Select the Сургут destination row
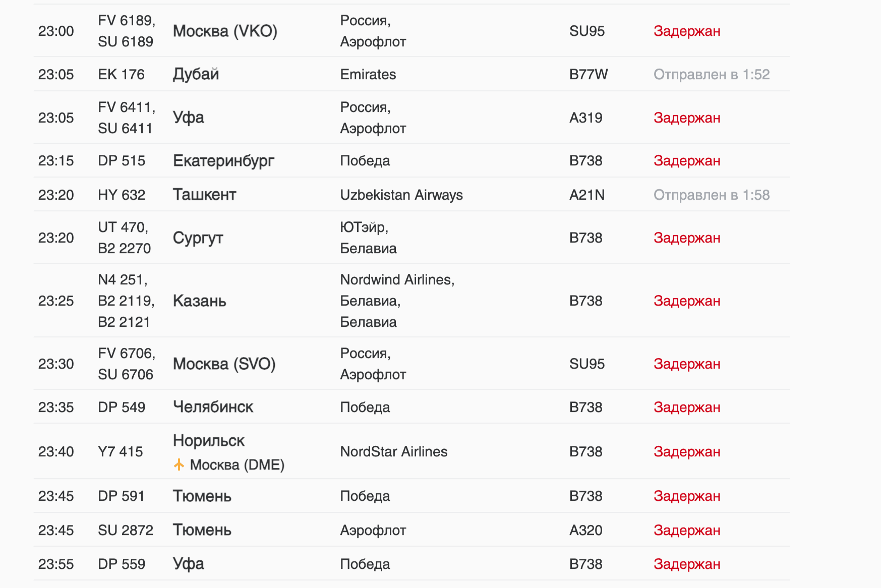Screen dimensions: 881x588 [x=198, y=238]
